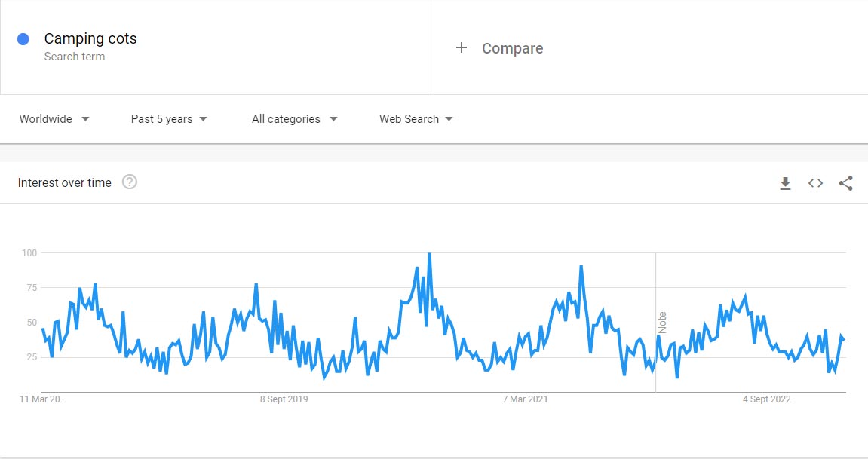
Task: Open the All categories dropdown
Action: (294, 119)
